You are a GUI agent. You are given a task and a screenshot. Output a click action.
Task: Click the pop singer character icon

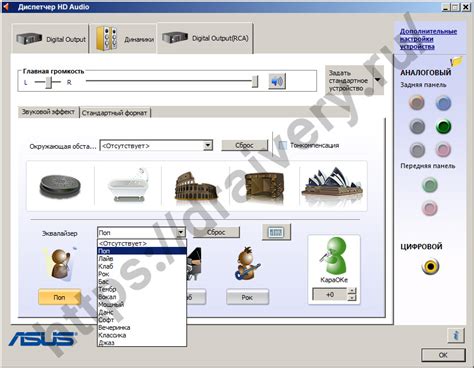pyautogui.click(x=60, y=263)
